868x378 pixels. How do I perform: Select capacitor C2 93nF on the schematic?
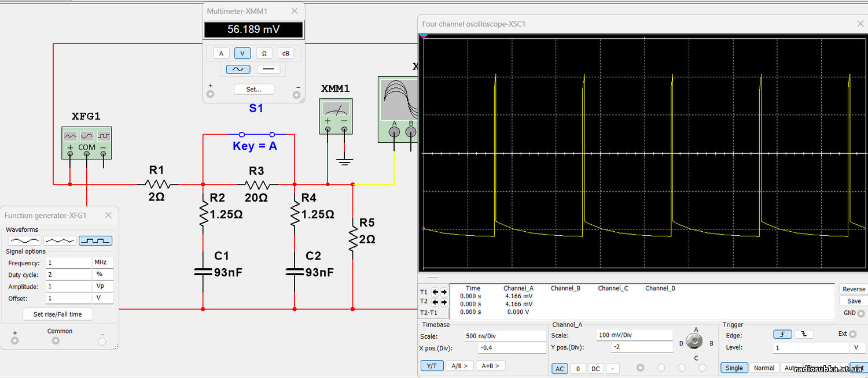[295, 272]
